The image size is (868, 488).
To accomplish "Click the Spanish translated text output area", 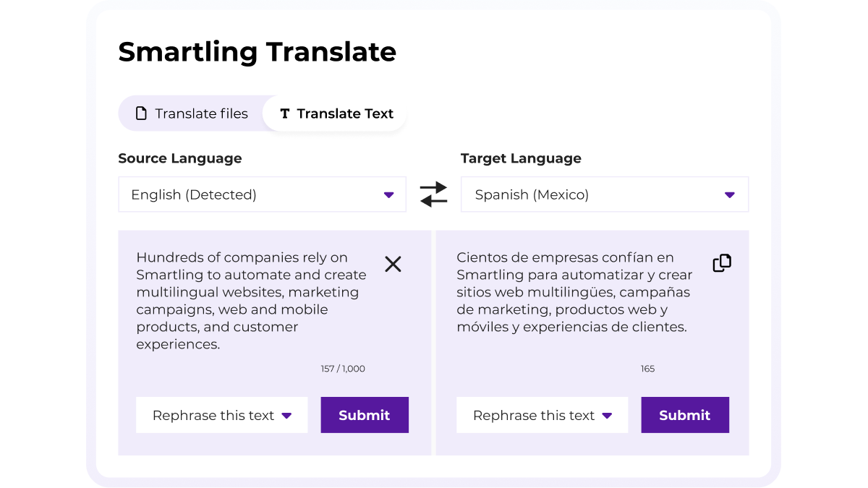I will 574,292.
